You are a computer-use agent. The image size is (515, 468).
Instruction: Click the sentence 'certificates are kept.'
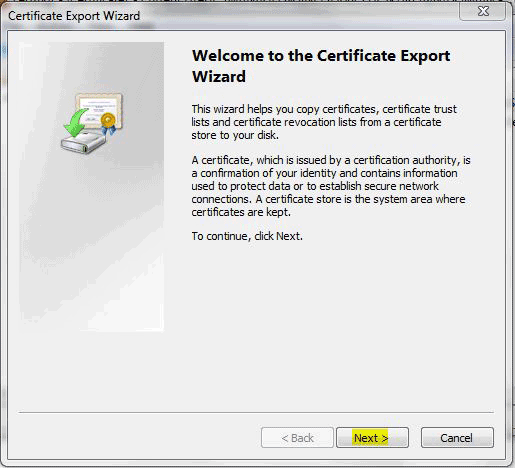coord(241,212)
